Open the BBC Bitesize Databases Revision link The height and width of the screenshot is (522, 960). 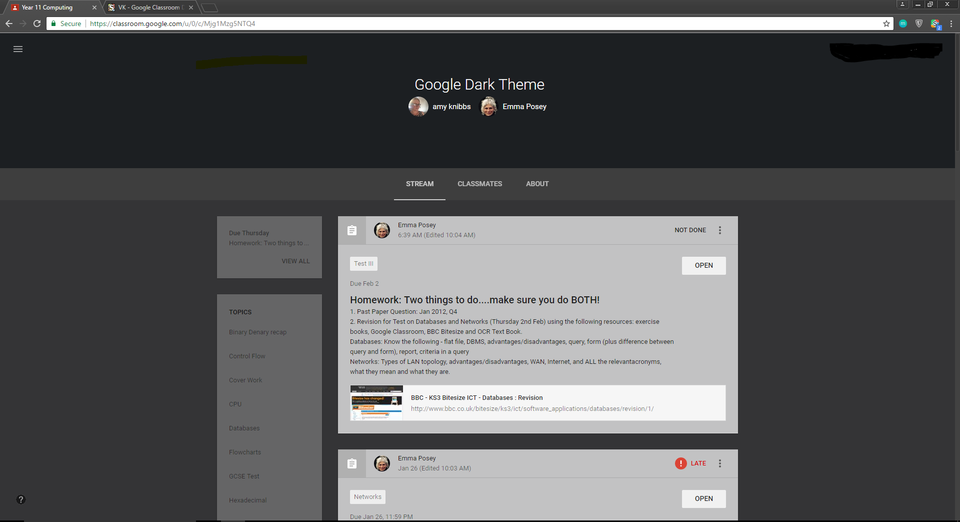coord(538,403)
